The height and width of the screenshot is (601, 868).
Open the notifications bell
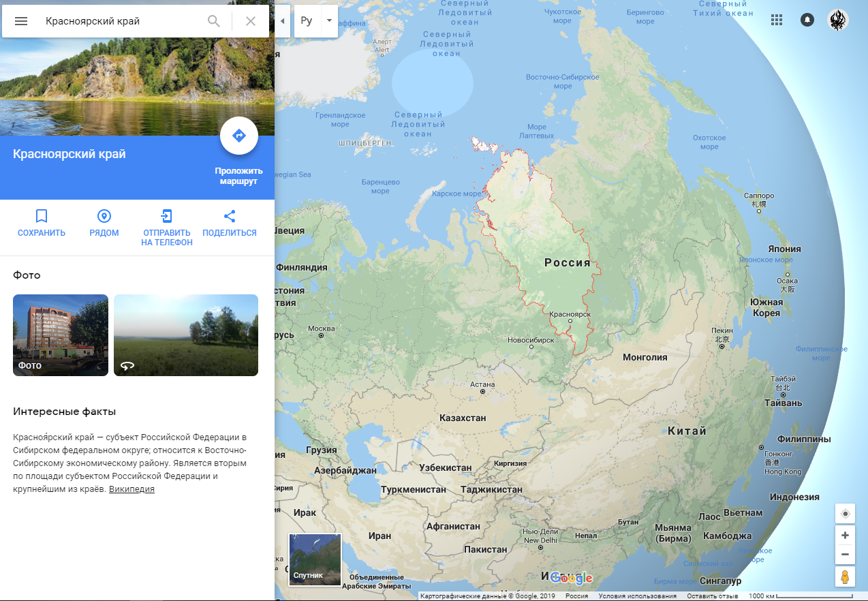(x=807, y=20)
